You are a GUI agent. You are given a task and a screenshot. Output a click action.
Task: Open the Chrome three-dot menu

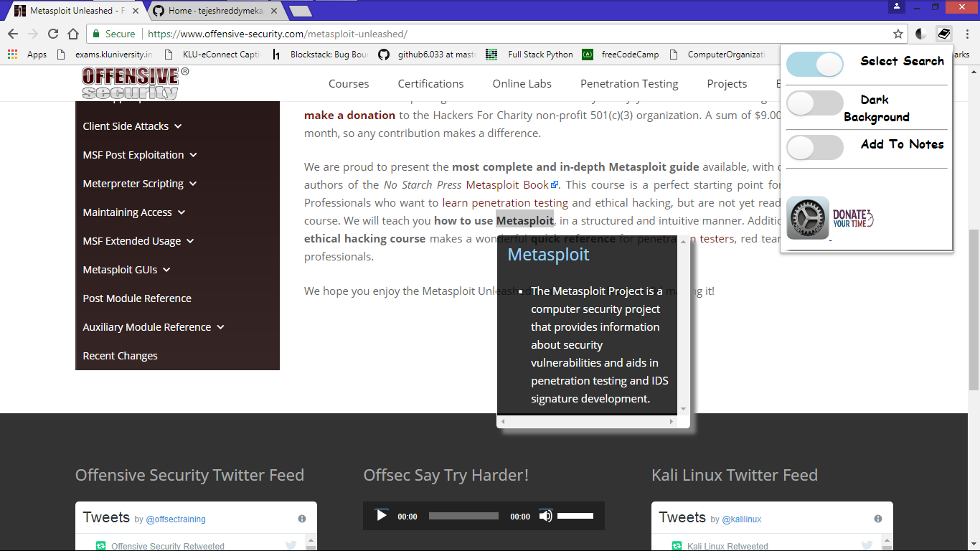coord(967,34)
